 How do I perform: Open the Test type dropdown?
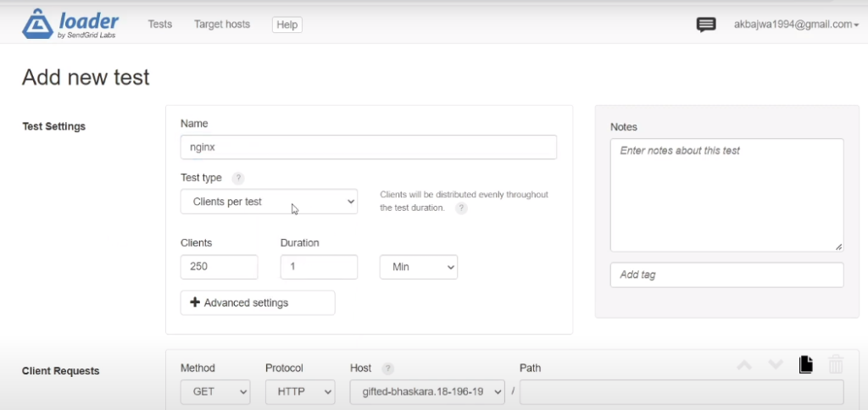tap(269, 202)
